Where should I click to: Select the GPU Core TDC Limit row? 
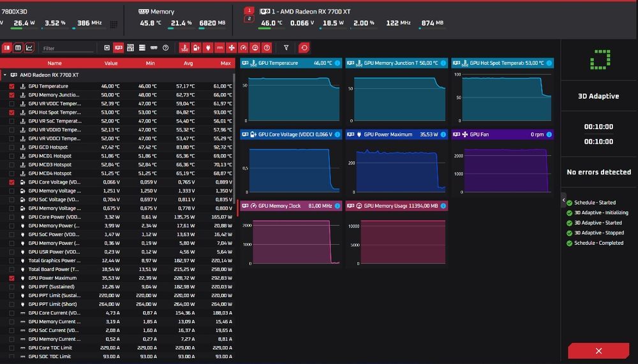click(x=117, y=347)
